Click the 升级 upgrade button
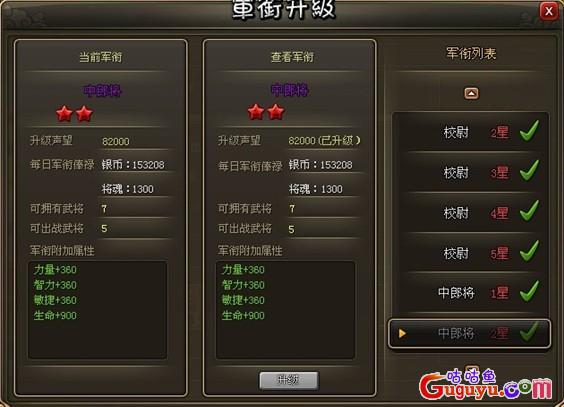 point(289,380)
